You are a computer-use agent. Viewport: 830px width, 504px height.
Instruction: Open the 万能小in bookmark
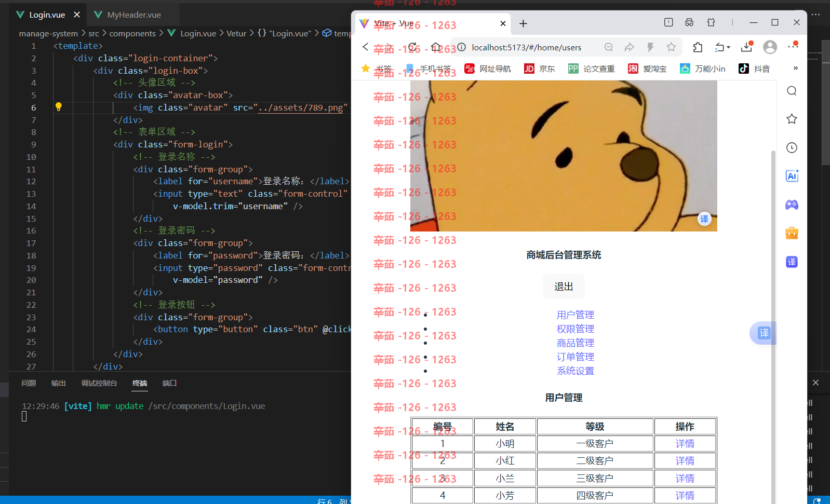click(x=703, y=69)
